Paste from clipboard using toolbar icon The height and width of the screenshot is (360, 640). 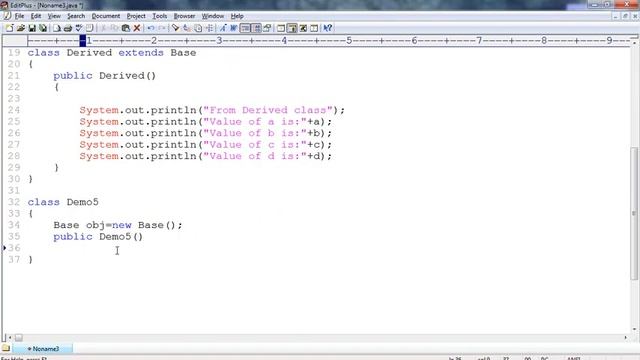[x=126, y=28]
